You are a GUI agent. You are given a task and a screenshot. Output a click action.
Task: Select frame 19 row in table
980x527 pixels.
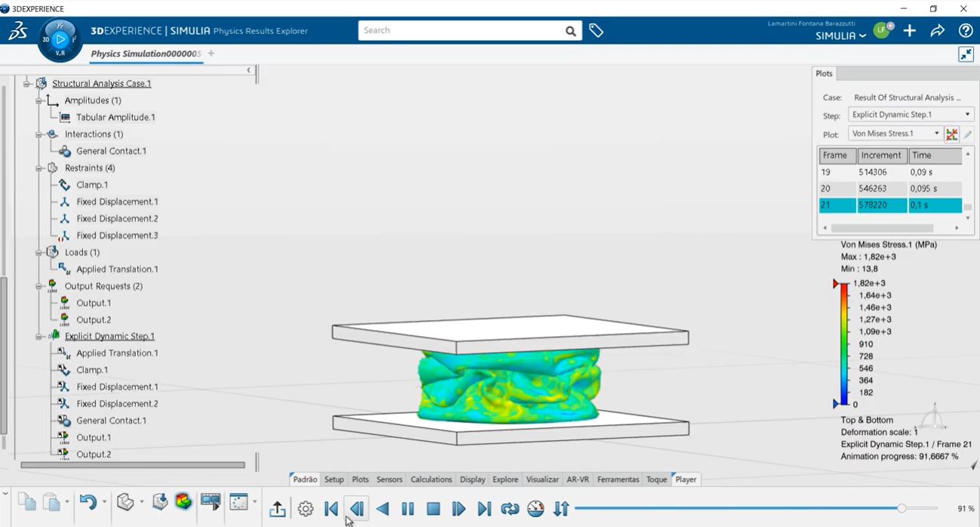pos(890,172)
